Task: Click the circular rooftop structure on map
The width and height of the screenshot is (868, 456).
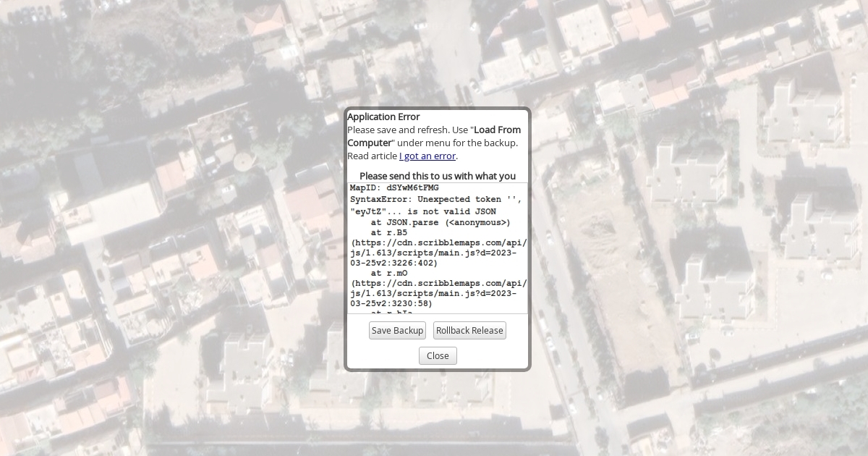Action: pos(244,159)
